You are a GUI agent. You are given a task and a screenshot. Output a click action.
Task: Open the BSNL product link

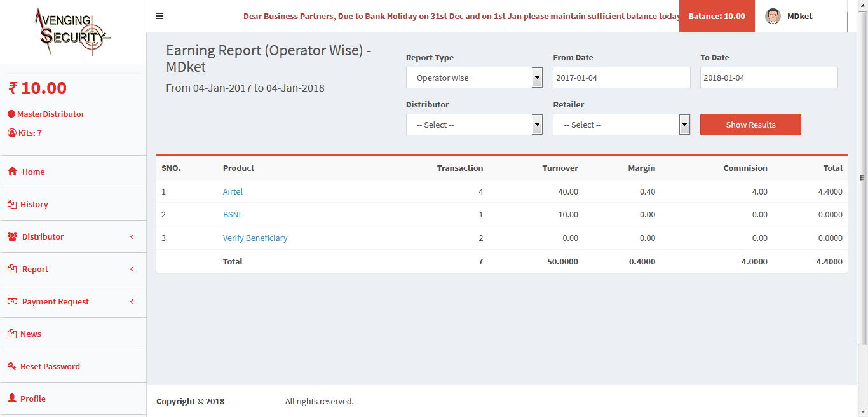click(x=233, y=214)
